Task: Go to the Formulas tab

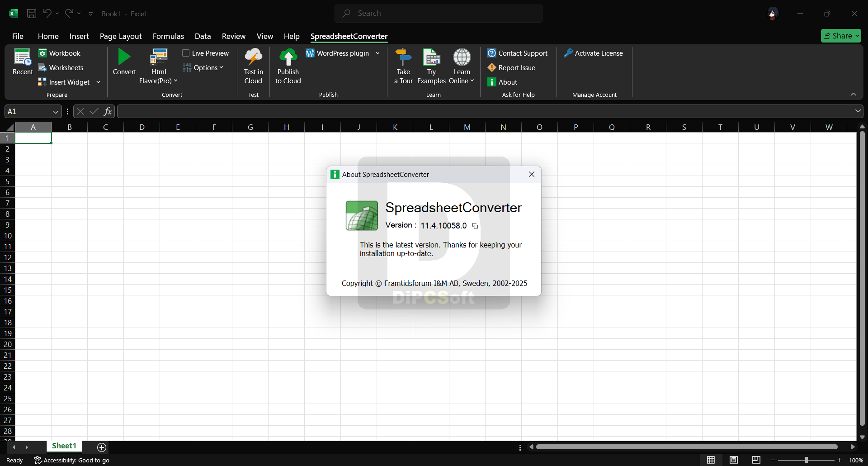Action: point(168,36)
